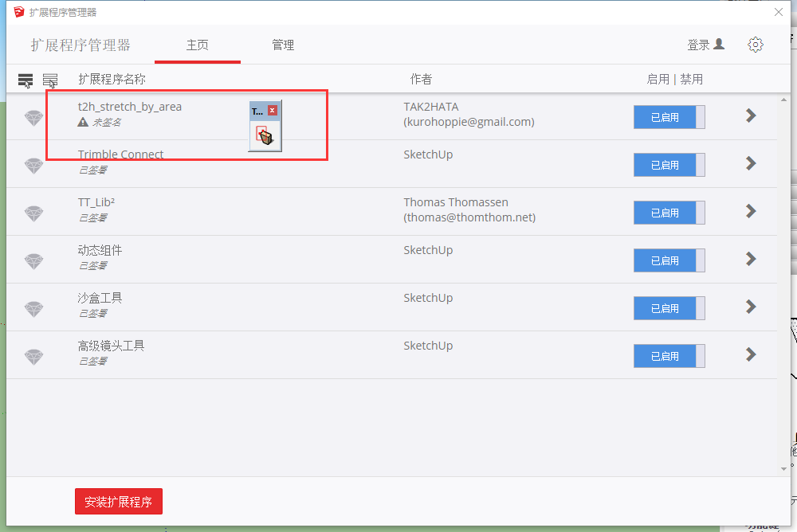Click the enable-all list icon
Screen dimensions: 797x532
26,80
